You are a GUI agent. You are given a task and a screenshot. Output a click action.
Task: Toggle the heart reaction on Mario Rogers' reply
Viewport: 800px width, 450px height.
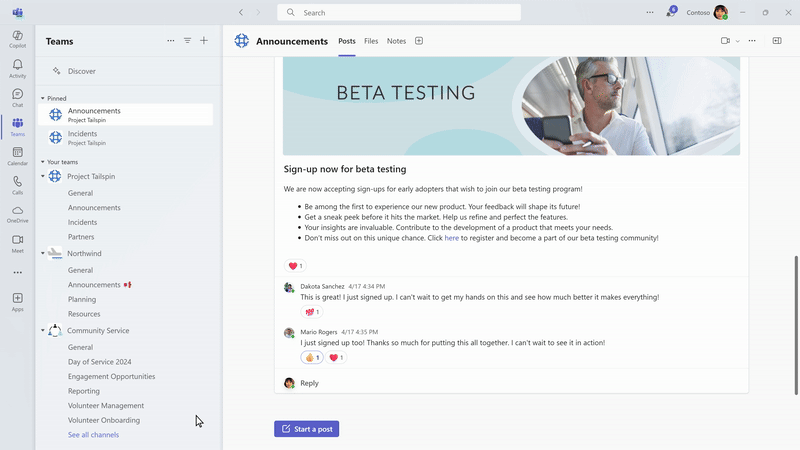[336, 358]
